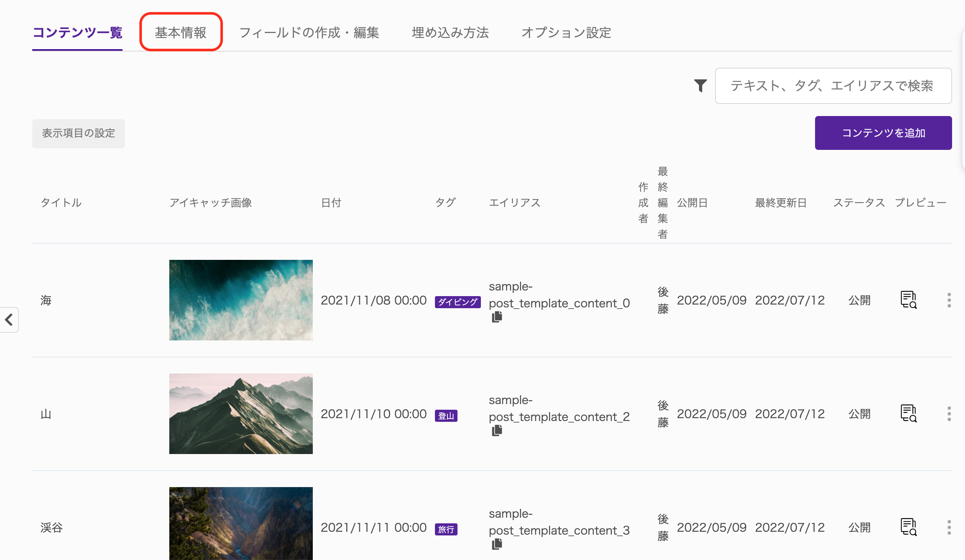Screen dimensions: 965x560
Task: Focus the テキスト、タグ、エイリアスで検索 field
Action: tap(834, 86)
